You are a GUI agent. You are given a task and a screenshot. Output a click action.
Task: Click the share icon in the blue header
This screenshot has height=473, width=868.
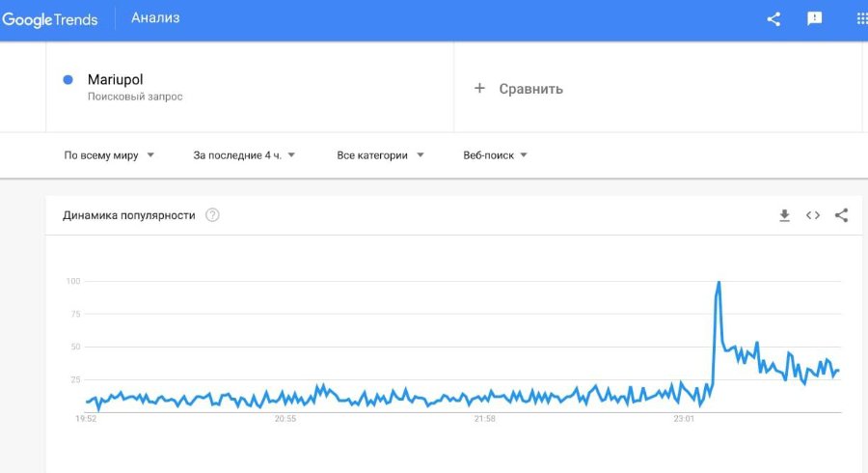[773, 18]
